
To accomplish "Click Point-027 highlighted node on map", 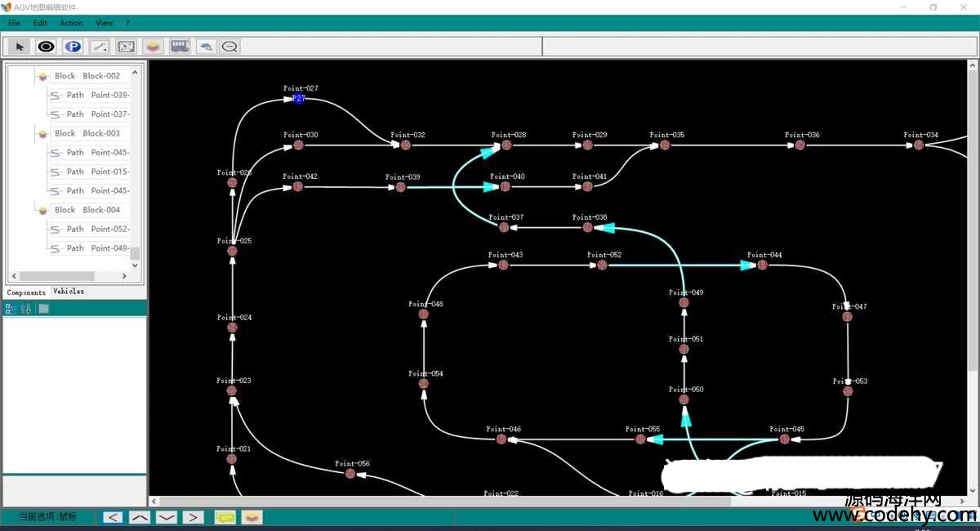I will 298,99.
